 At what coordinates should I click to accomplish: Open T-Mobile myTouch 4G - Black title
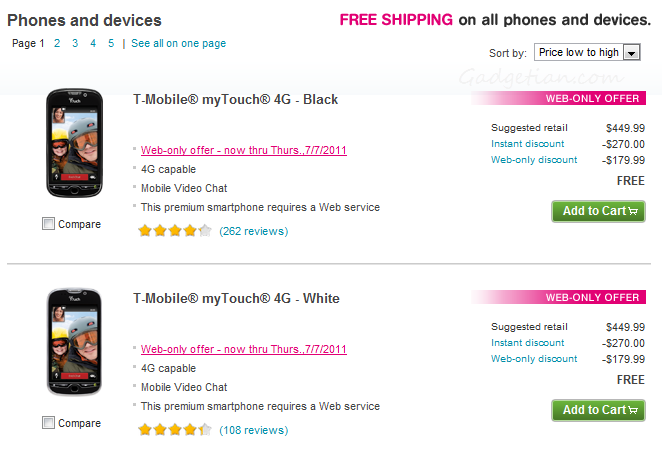(235, 100)
